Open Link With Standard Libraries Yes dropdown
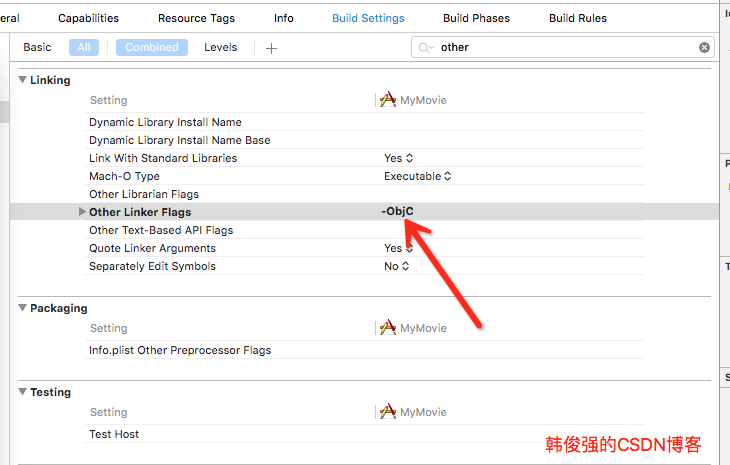The height and width of the screenshot is (465, 730). tap(399, 158)
